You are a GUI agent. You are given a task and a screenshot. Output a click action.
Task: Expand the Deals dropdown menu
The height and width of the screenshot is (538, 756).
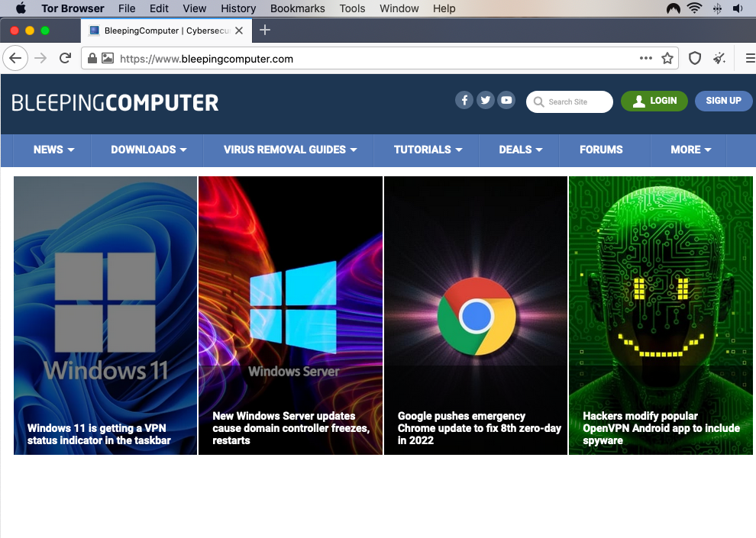click(520, 150)
